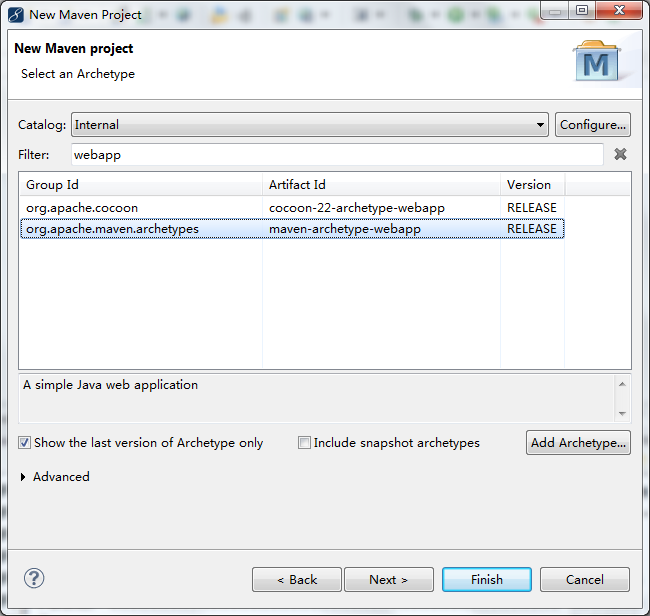Select cocoon-22-archetype-webapp artifact cell
The image size is (650, 616).
pos(357,208)
